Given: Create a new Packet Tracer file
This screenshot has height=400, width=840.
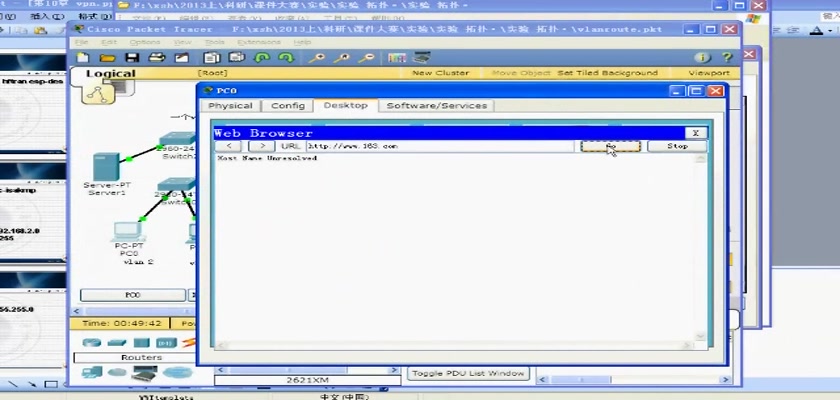Looking at the screenshot, I should pyautogui.click(x=83, y=58).
